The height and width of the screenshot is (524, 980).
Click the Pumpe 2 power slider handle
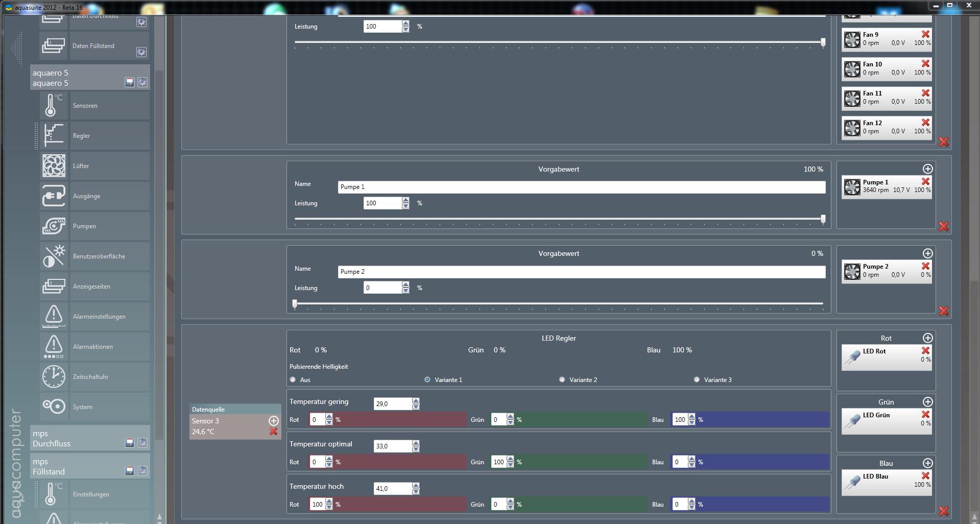[x=295, y=304]
